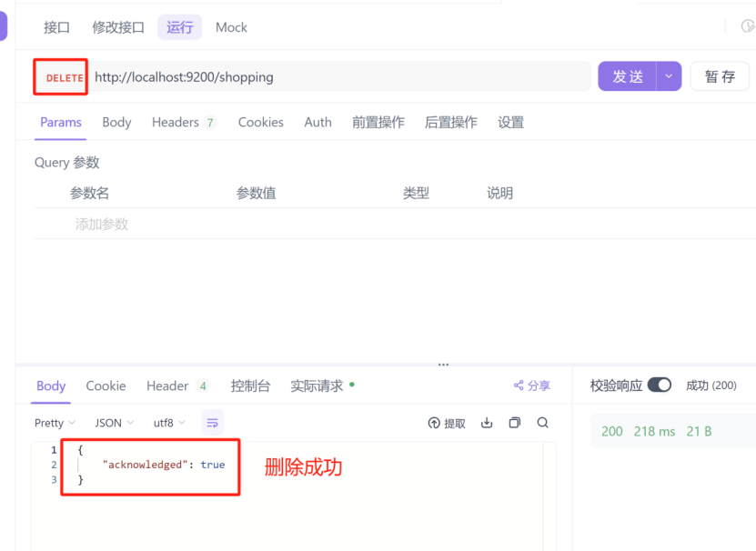Open the 前置操作 tab
Viewport: 756px width, 551px height.
pyautogui.click(x=378, y=123)
